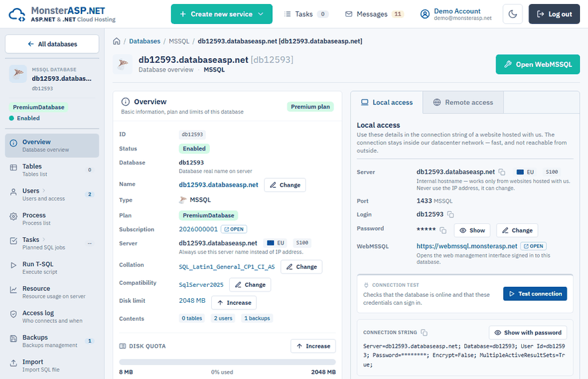Open Databases breadcrumb link
The height and width of the screenshot is (379, 588).
[x=144, y=41]
